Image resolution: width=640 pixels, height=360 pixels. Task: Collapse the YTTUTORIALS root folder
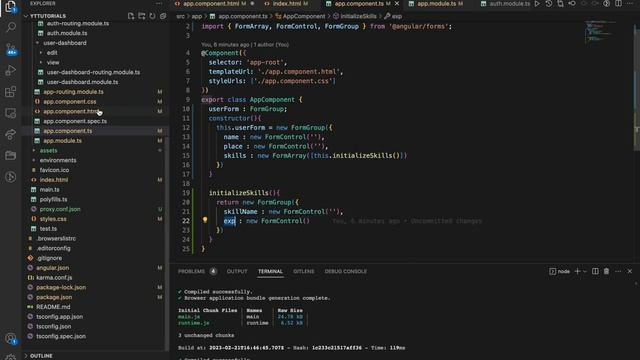pyautogui.click(x=26, y=16)
